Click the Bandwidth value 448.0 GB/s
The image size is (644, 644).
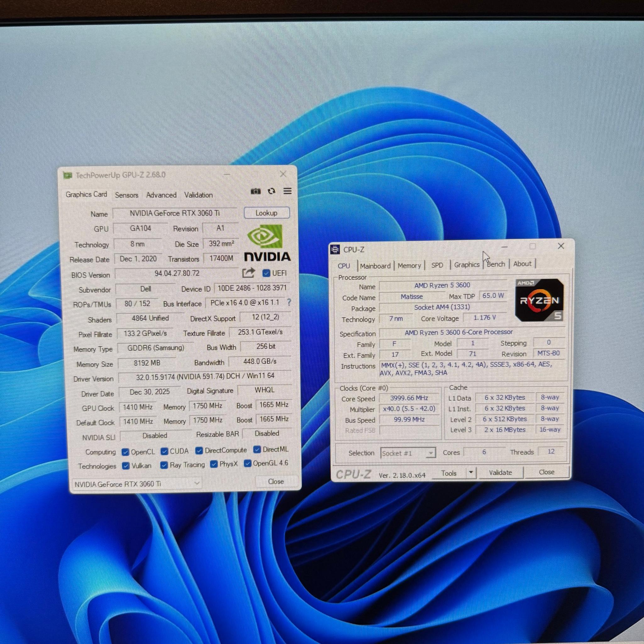[x=260, y=361]
